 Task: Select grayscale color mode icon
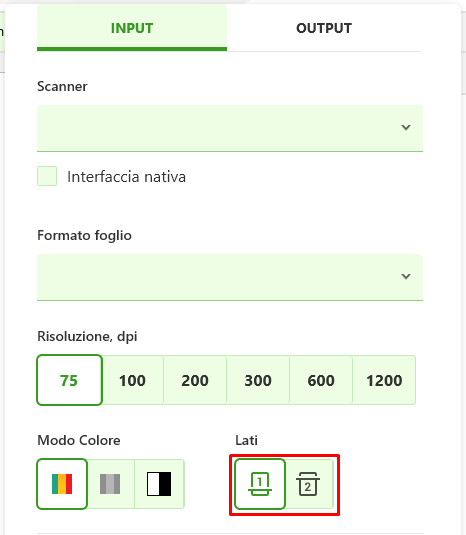[x=110, y=484]
